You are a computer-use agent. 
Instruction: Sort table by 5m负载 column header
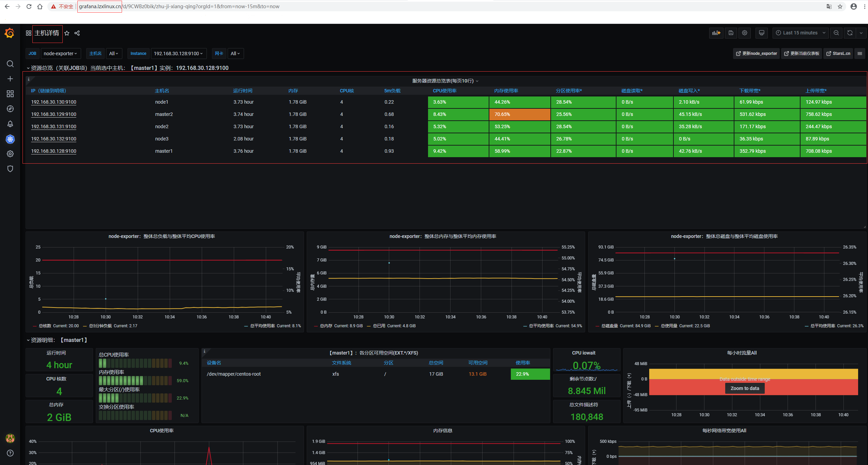[x=392, y=91]
